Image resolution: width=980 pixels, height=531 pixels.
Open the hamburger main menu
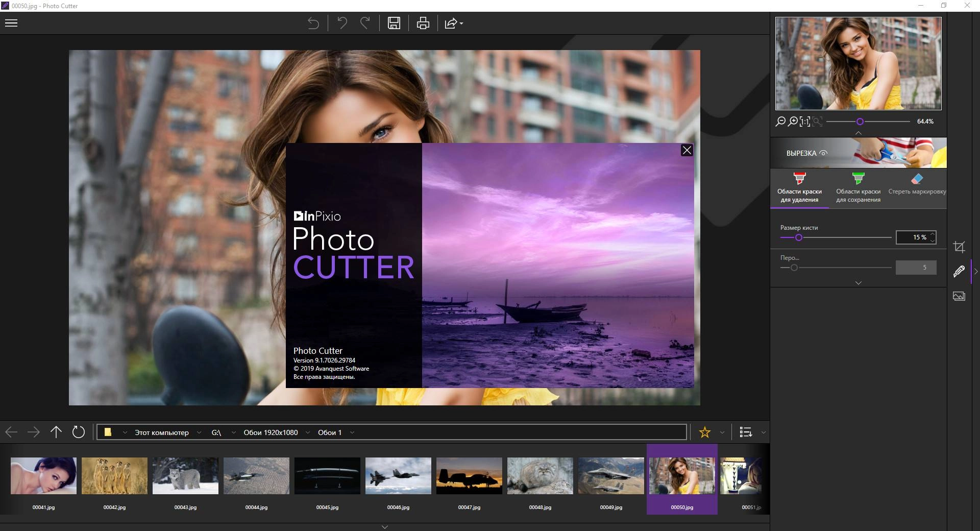click(11, 23)
